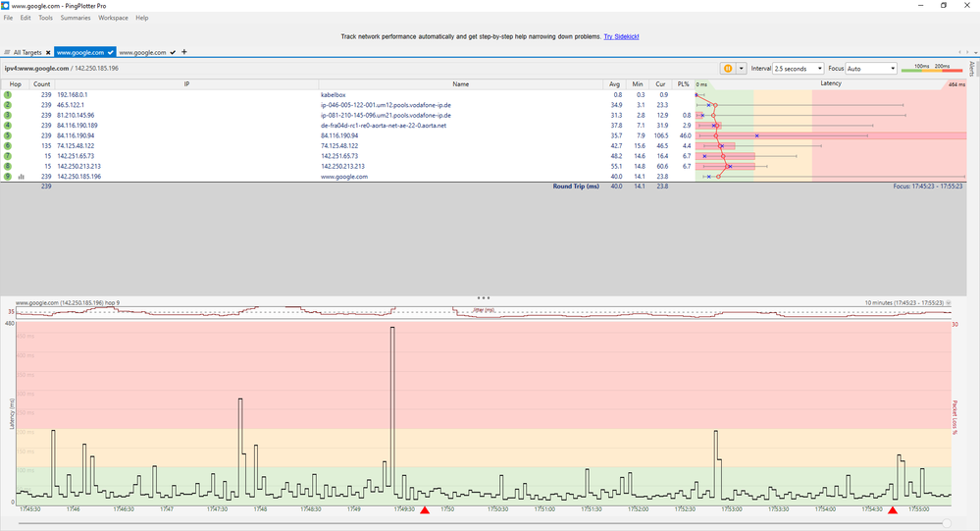Close the All Targets tab with its x

click(x=48, y=53)
